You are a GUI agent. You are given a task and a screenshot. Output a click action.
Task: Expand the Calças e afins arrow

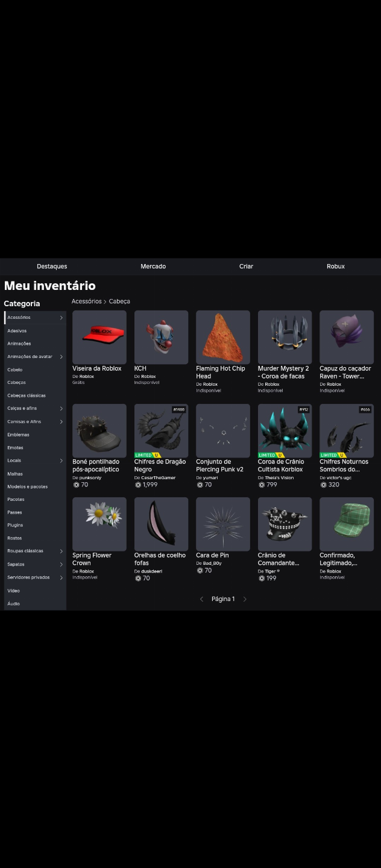[x=61, y=409]
